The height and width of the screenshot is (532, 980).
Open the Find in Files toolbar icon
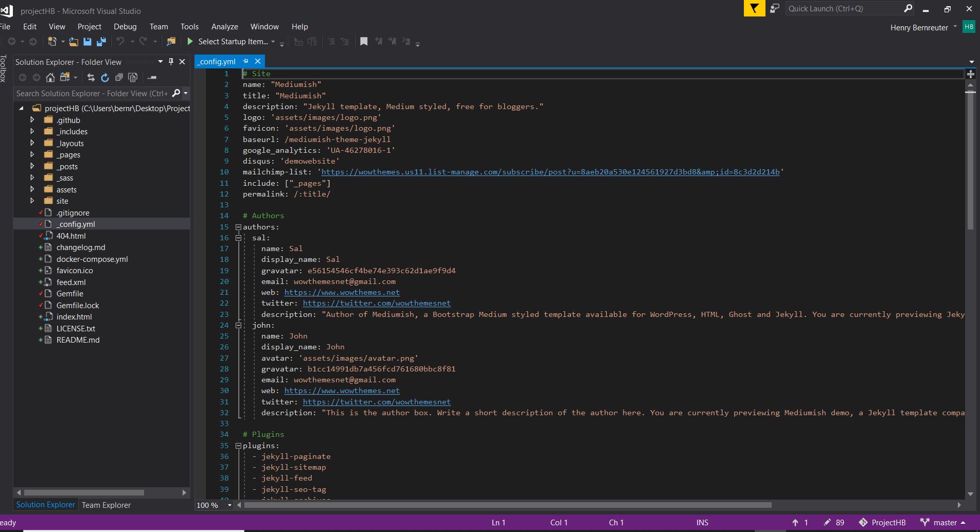tap(171, 42)
